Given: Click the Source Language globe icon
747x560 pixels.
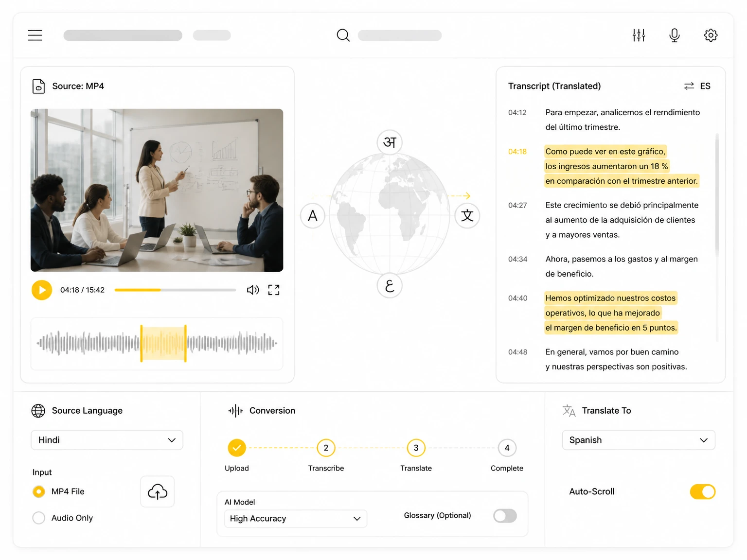Looking at the screenshot, I should 38,411.
